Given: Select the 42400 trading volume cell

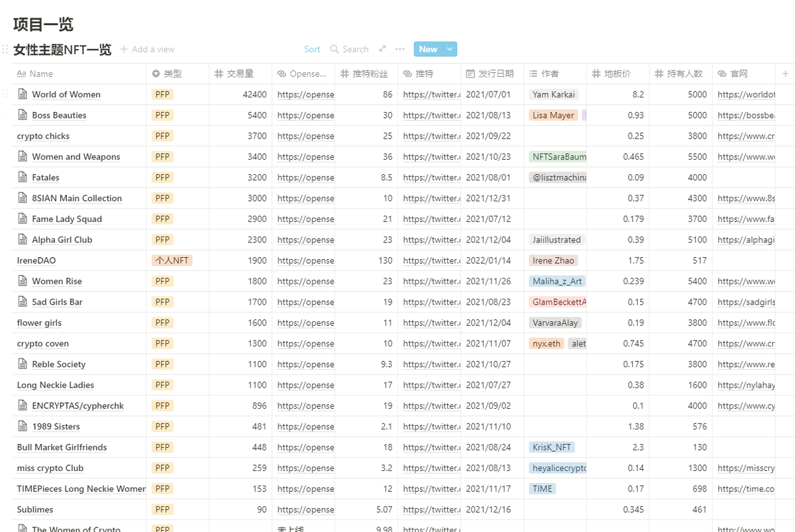Looking at the screenshot, I should (x=240, y=94).
